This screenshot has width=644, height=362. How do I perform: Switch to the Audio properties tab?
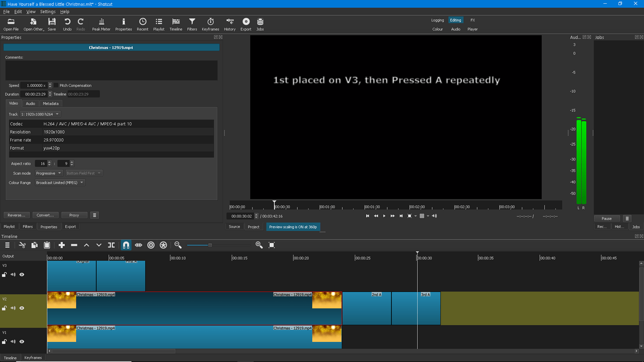(x=30, y=104)
